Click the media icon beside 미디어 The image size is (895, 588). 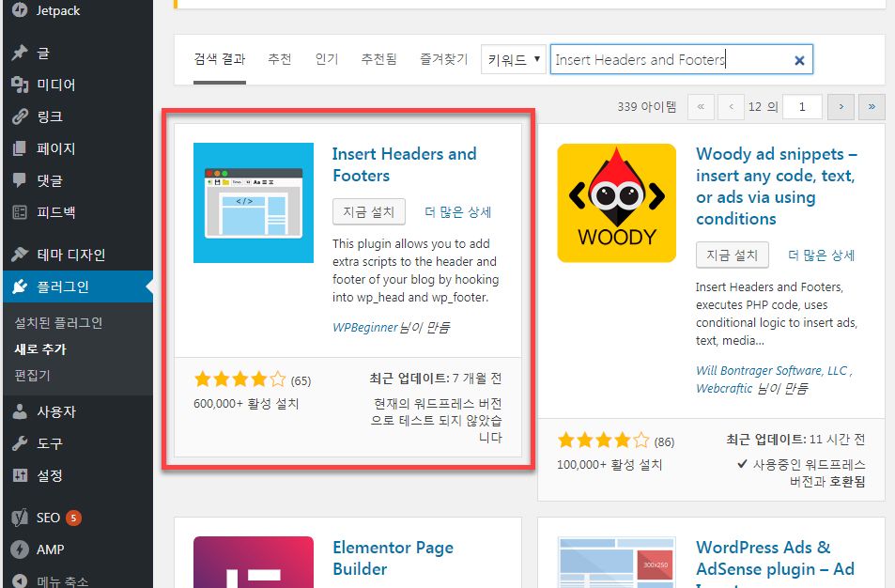coord(20,85)
